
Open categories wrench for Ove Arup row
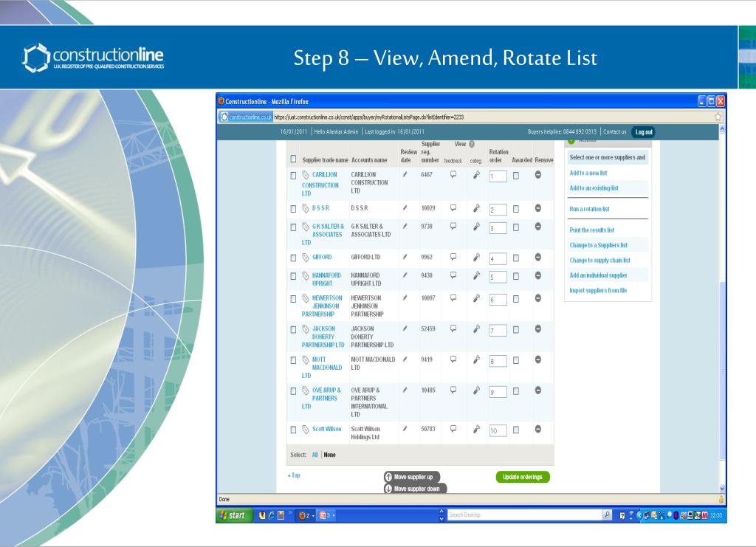tap(476, 391)
